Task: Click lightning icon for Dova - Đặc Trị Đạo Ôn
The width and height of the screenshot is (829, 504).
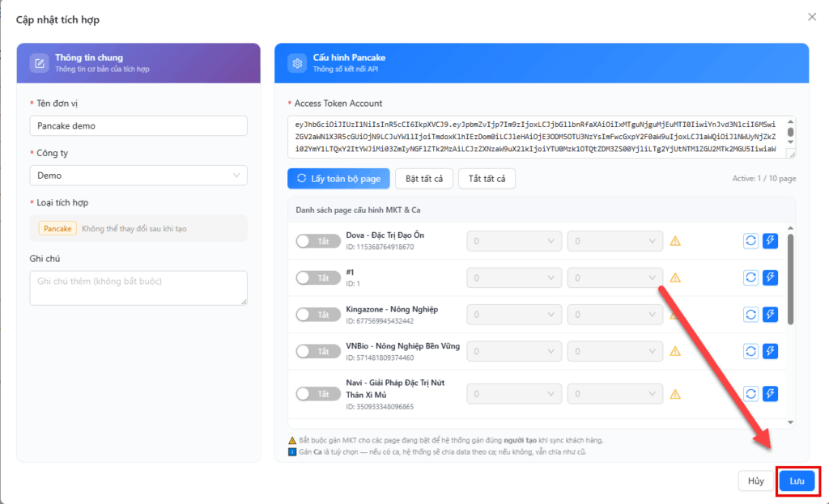Action: click(771, 241)
